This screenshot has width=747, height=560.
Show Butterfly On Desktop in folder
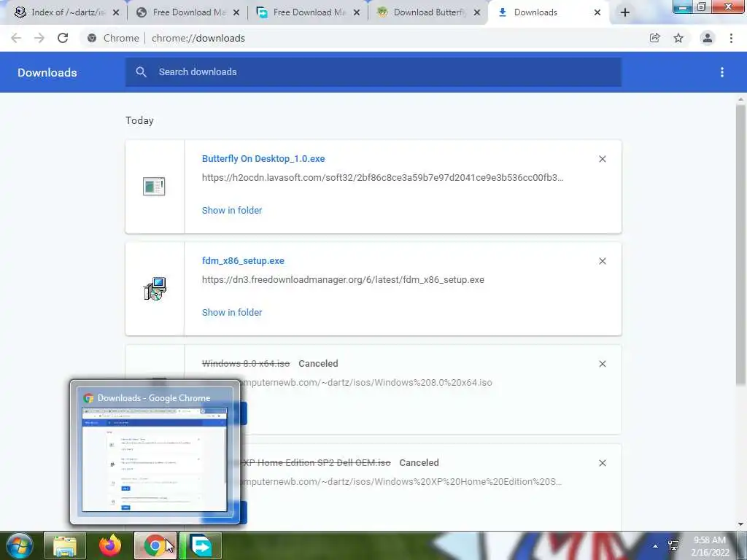pos(232,211)
